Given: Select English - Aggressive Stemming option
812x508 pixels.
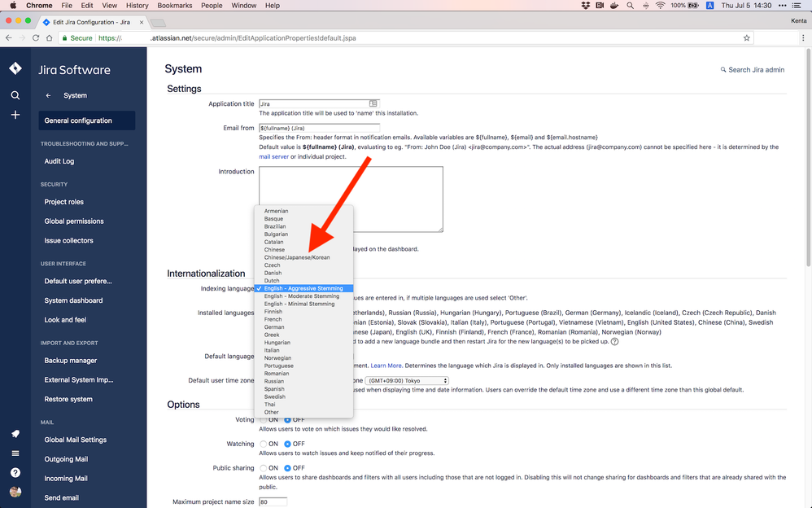Looking at the screenshot, I should [303, 288].
